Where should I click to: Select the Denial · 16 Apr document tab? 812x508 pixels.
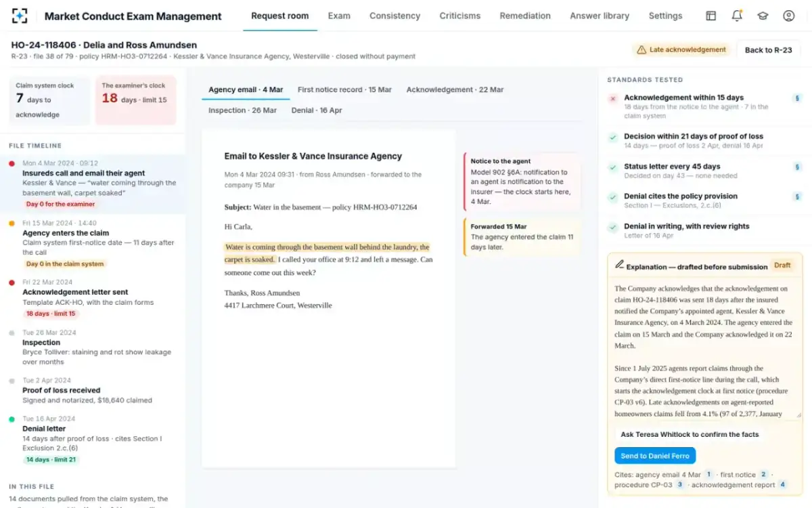pyautogui.click(x=317, y=110)
